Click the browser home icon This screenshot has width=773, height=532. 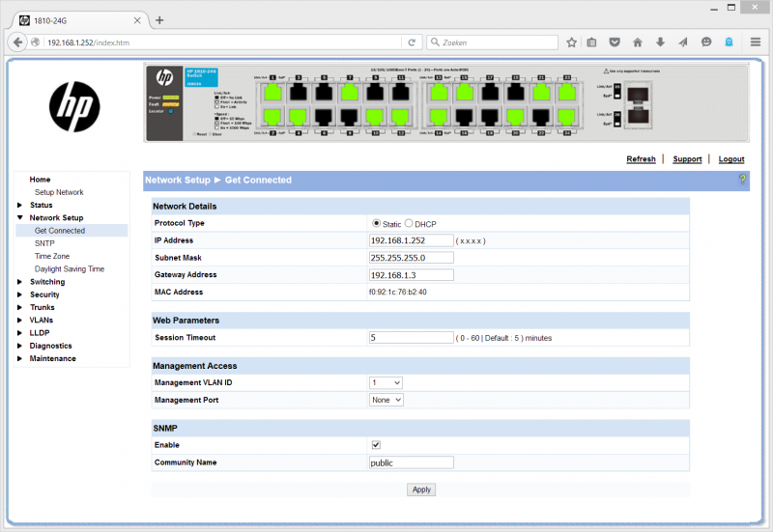638,42
